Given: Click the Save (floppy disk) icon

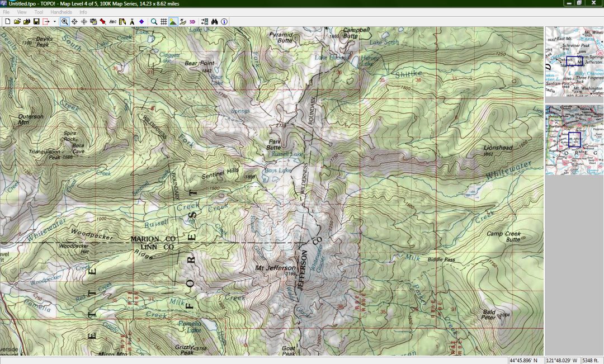Looking at the screenshot, I should click(36, 22).
